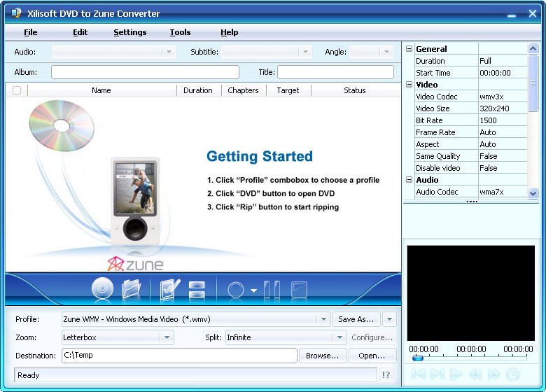Click the Aspect value Auto

503,144
